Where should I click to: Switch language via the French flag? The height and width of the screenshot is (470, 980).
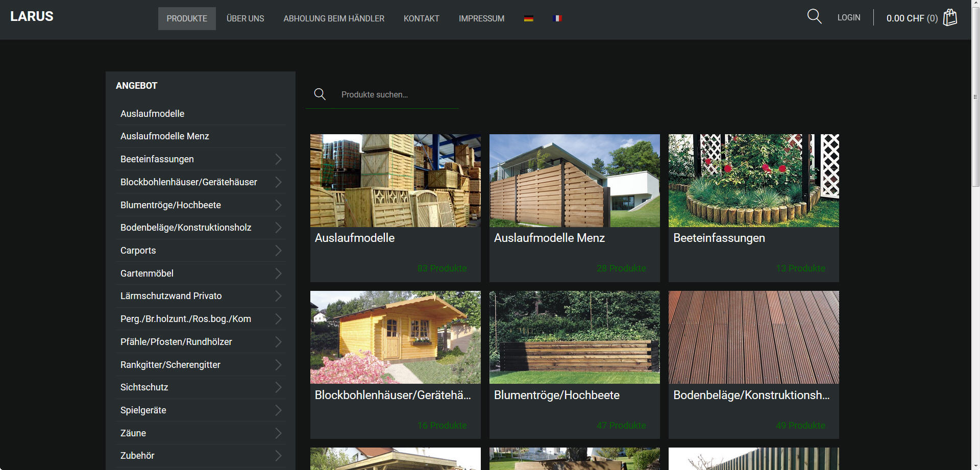[557, 18]
